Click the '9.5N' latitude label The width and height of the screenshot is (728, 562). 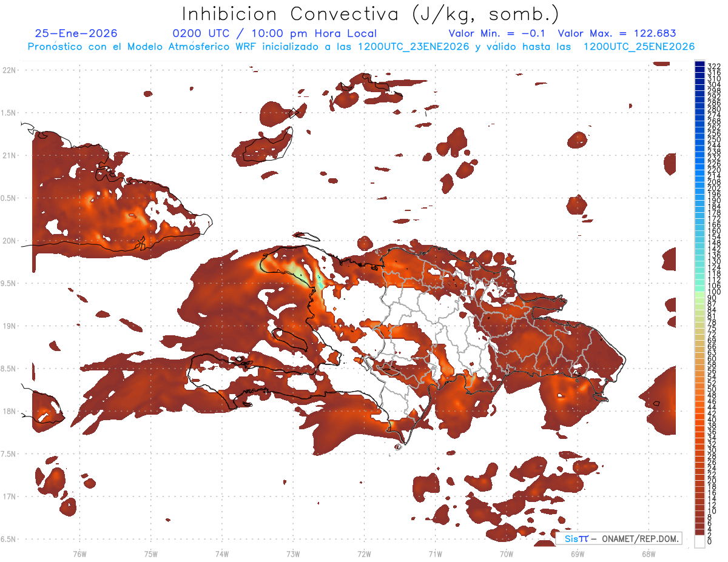(8, 283)
